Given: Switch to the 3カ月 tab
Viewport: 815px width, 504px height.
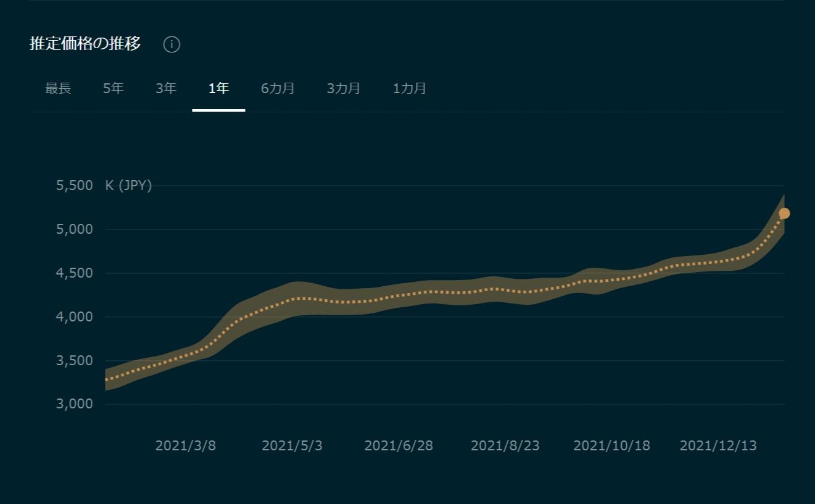Looking at the screenshot, I should click(344, 88).
